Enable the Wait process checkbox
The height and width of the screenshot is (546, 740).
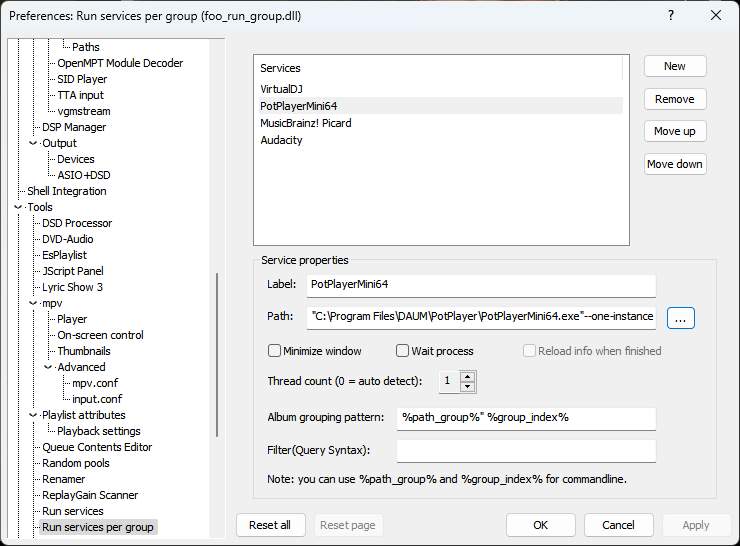pos(402,351)
